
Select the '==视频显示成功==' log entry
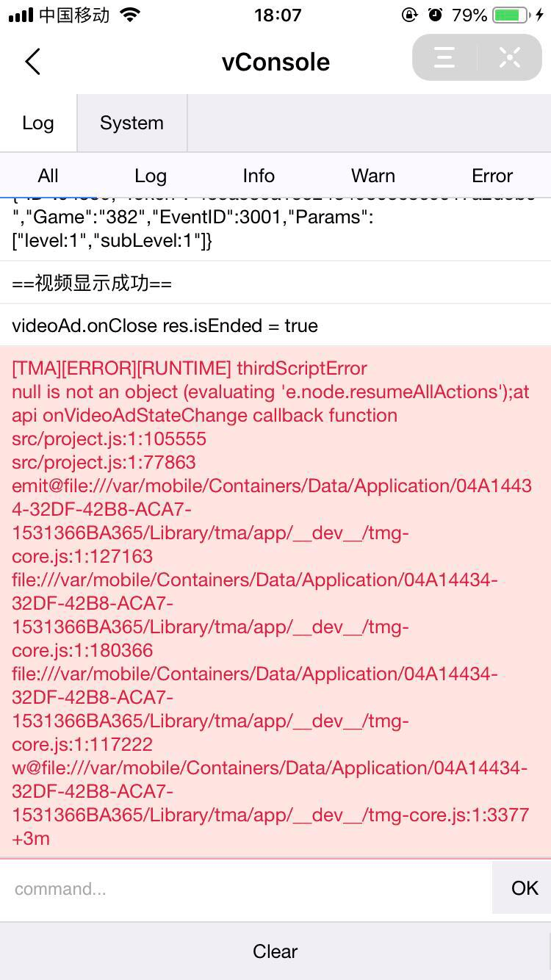[x=92, y=283]
